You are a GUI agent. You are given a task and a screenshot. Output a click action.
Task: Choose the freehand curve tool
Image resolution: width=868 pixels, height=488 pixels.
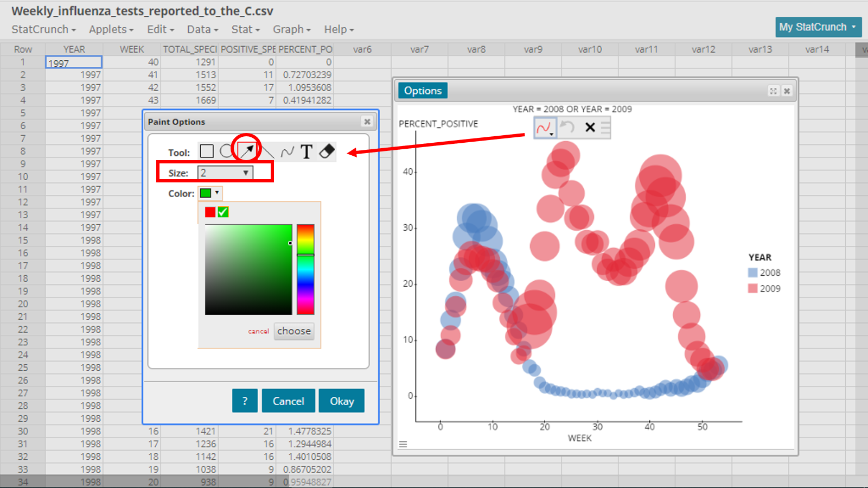pyautogui.click(x=288, y=151)
